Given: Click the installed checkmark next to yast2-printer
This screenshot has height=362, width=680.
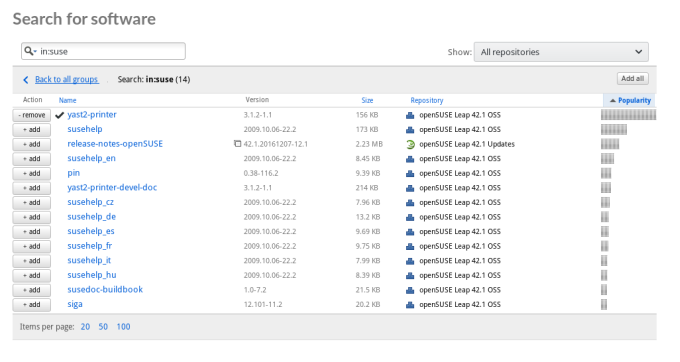Looking at the screenshot, I should pyautogui.click(x=59, y=115).
